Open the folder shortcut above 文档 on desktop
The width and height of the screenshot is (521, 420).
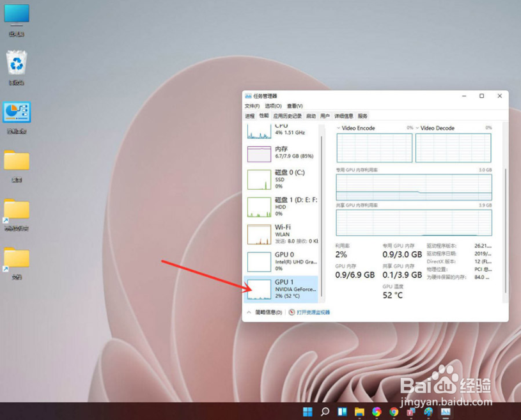click(x=17, y=215)
